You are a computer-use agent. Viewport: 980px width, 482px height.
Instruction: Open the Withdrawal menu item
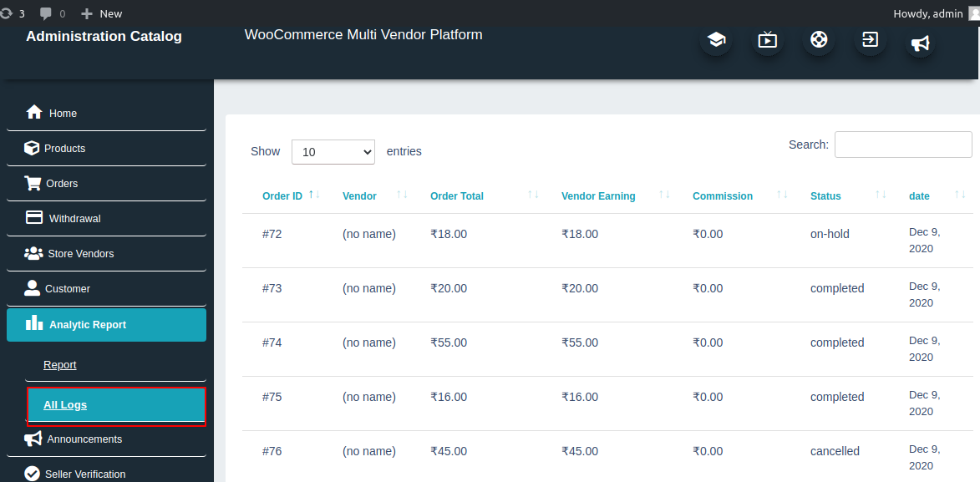(106, 219)
